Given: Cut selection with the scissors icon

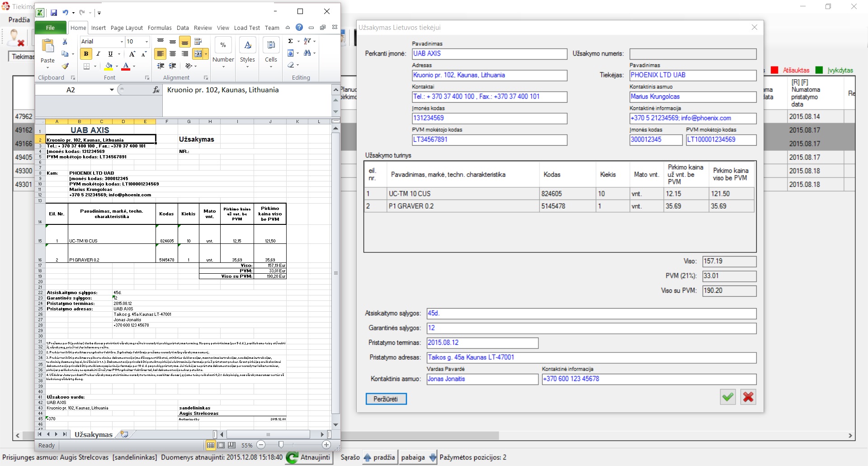Looking at the screenshot, I should coord(65,42).
